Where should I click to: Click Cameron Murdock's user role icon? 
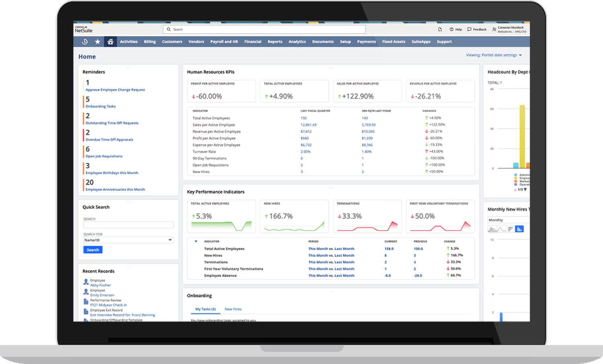click(494, 29)
